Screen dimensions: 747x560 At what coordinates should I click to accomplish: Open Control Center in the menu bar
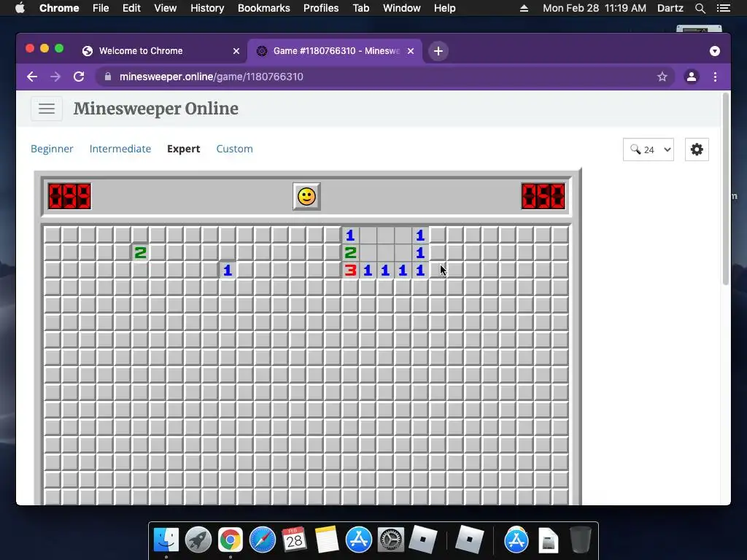tap(723, 8)
